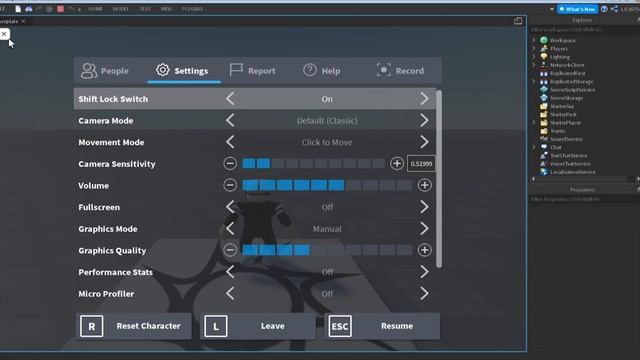Click previous arrow for Movement Mode
This screenshot has height=360, width=640.
coord(230,142)
